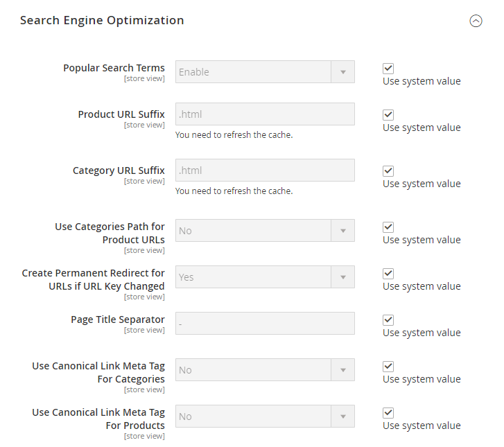Click the Search Engine Optimization heading
504x447 pixels.
click(x=102, y=20)
